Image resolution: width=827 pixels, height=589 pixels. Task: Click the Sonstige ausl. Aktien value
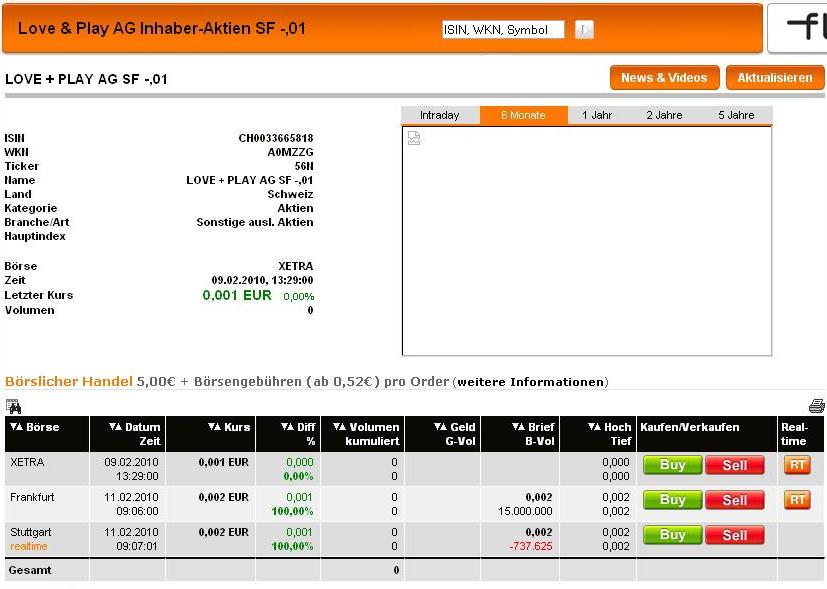[x=255, y=222]
